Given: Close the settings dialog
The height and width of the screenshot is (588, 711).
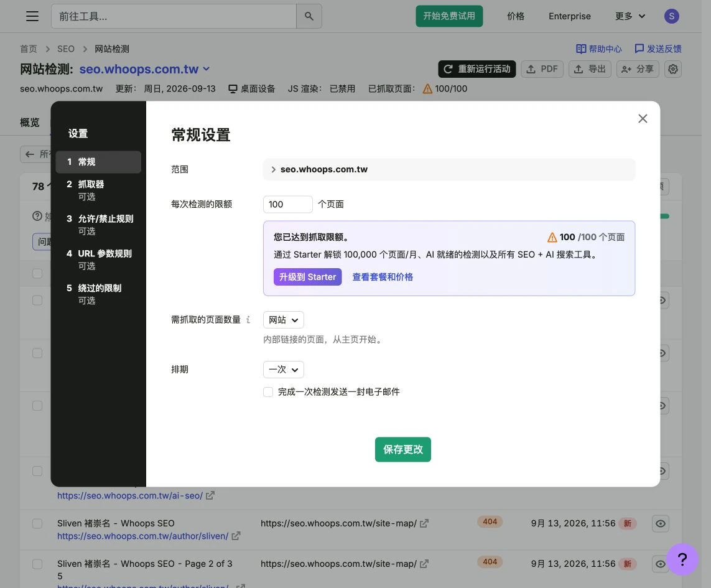Looking at the screenshot, I should point(643,118).
